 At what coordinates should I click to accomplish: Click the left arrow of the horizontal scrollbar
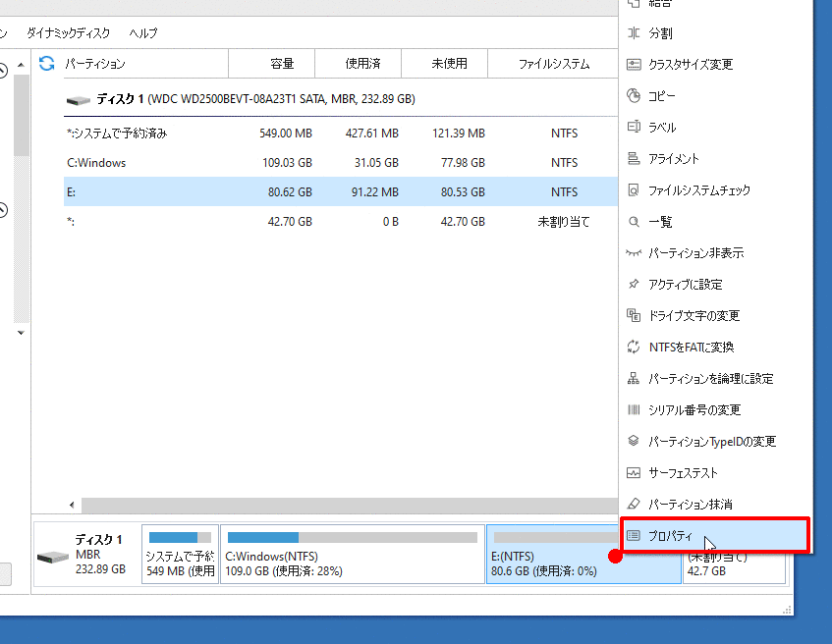coord(71,505)
